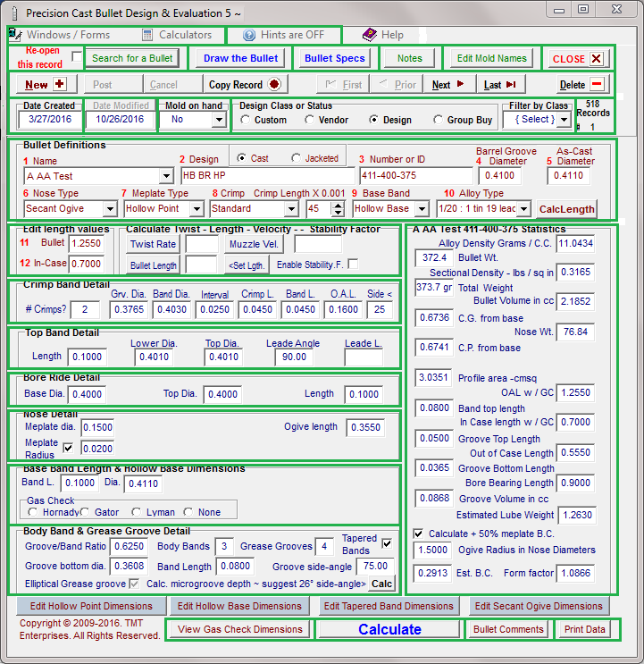
Task: Select the Custom design class radio
Action: tap(245, 120)
